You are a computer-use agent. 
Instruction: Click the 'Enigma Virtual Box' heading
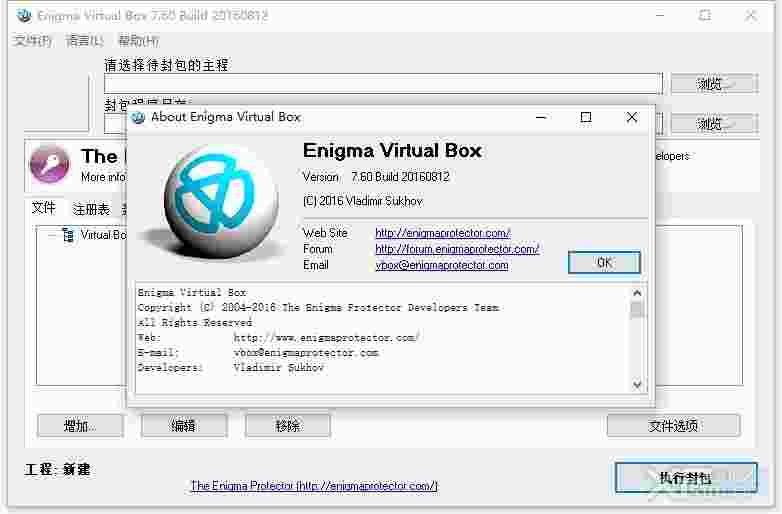(x=392, y=151)
